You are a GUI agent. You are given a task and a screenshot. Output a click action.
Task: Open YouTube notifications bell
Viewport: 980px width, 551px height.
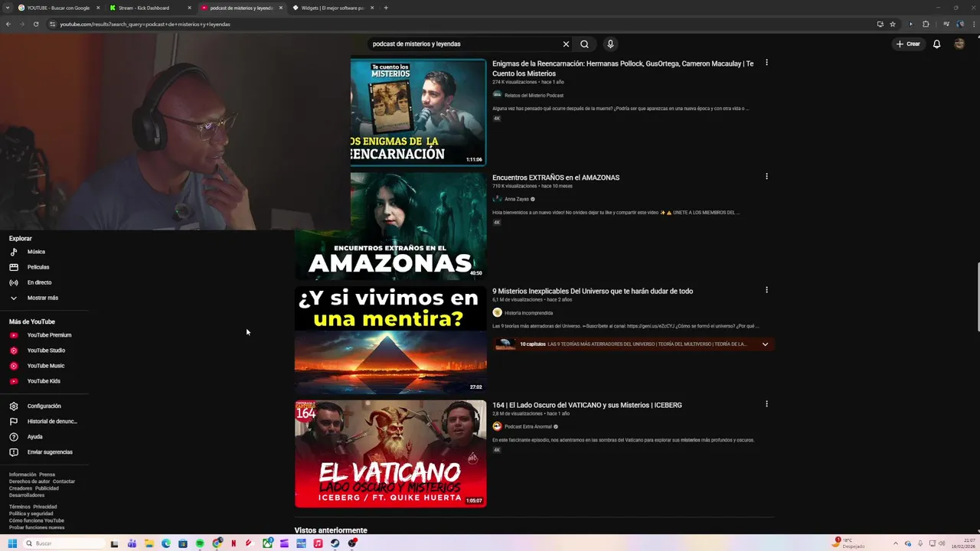coord(936,44)
